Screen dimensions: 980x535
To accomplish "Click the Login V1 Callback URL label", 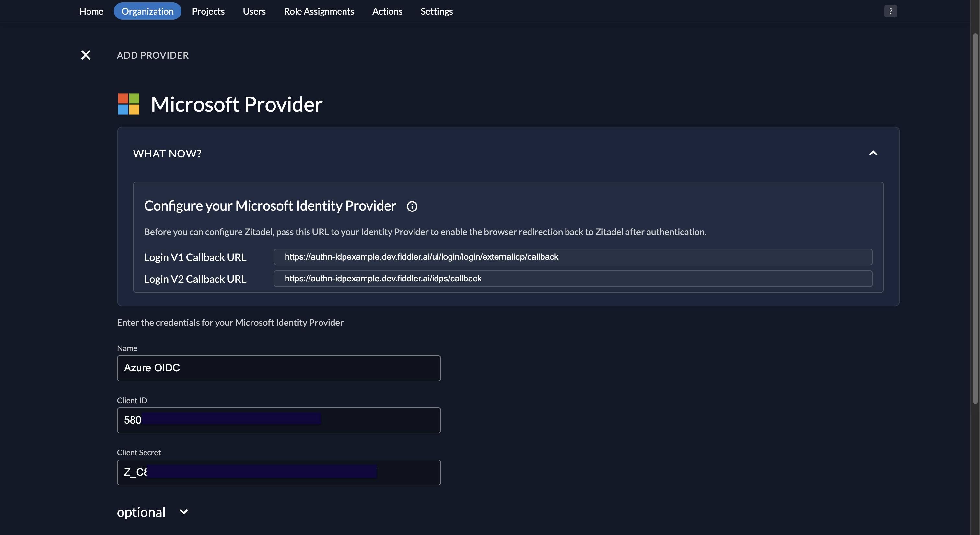I will pos(195,257).
